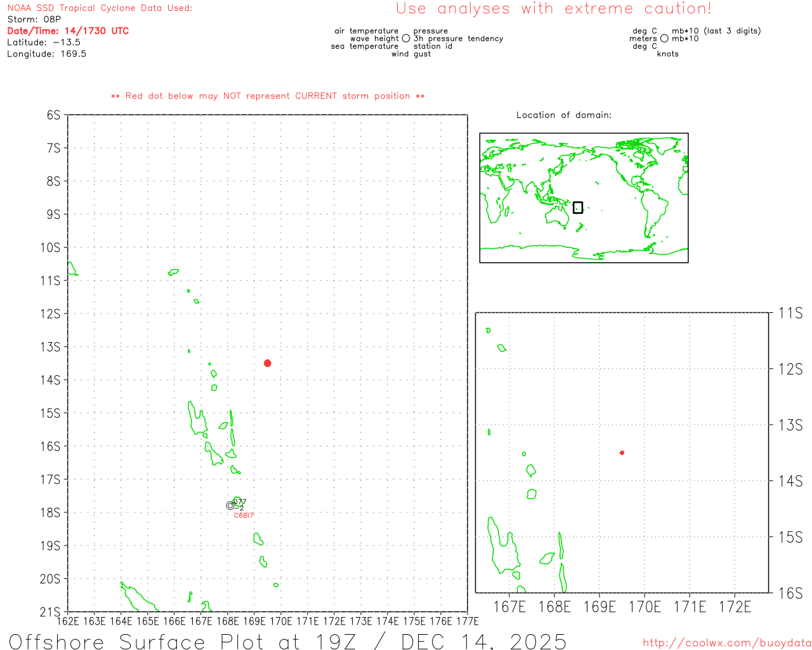The image size is (812, 650).
Task: Click the units legend circle beside 'meters'
Action: pos(664,39)
